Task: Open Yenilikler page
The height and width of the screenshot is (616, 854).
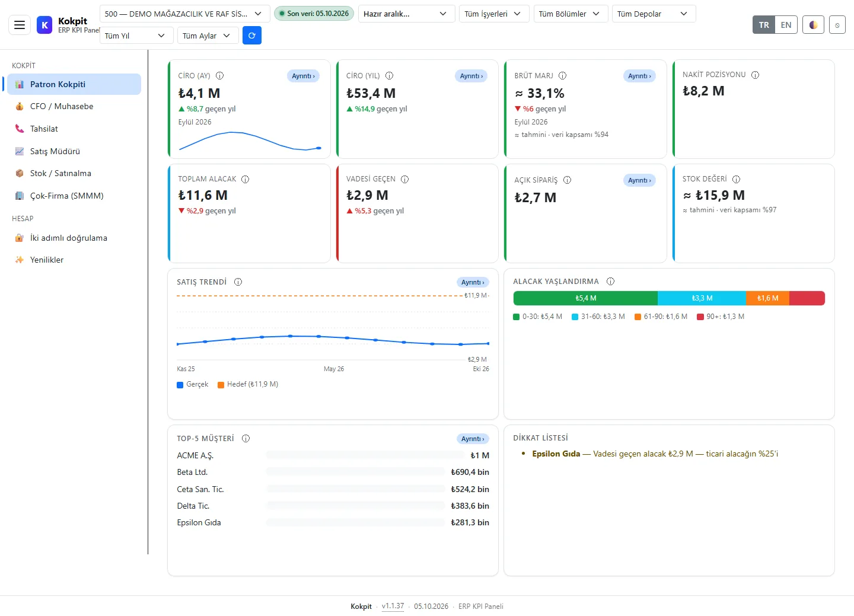Action: pos(74,260)
